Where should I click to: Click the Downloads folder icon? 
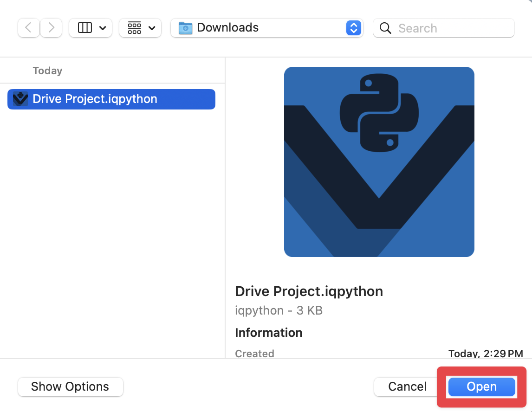click(185, 28)
